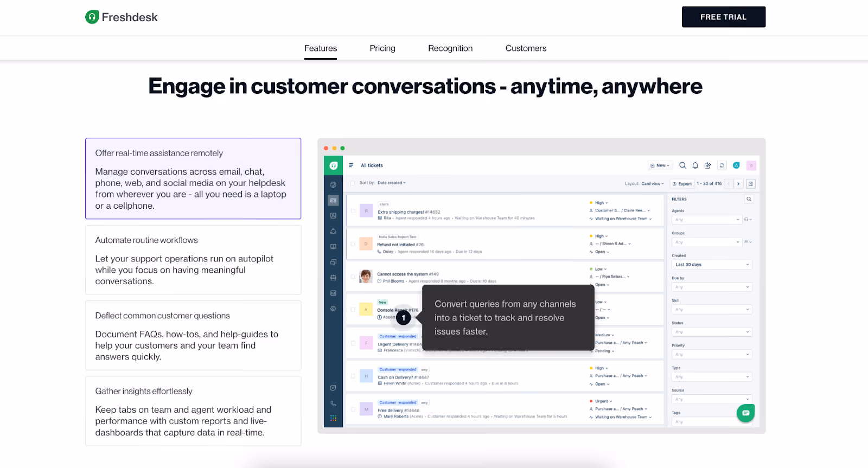Select the Automate routine workflows card

(193, 260)
